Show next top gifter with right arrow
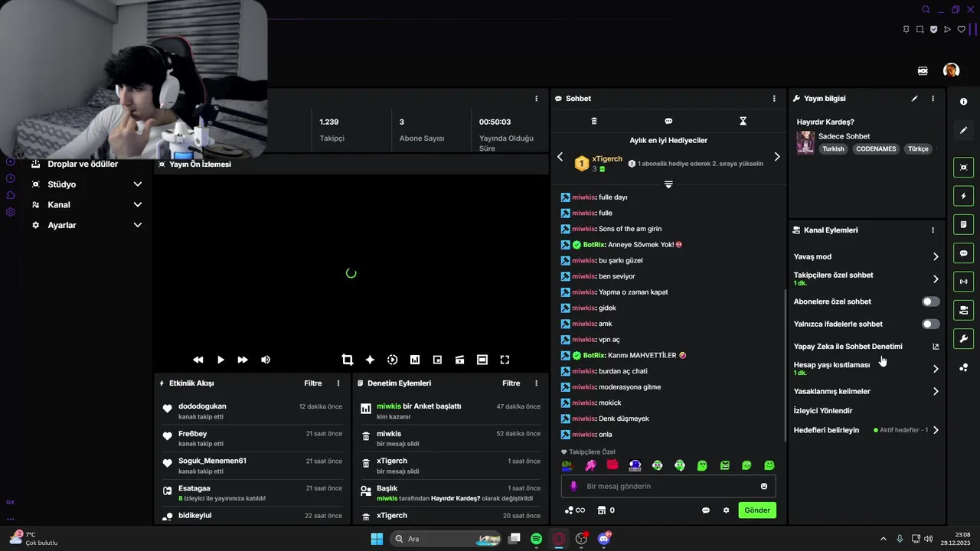The width and height of the screenshot is (980, 551). [777, 157]
